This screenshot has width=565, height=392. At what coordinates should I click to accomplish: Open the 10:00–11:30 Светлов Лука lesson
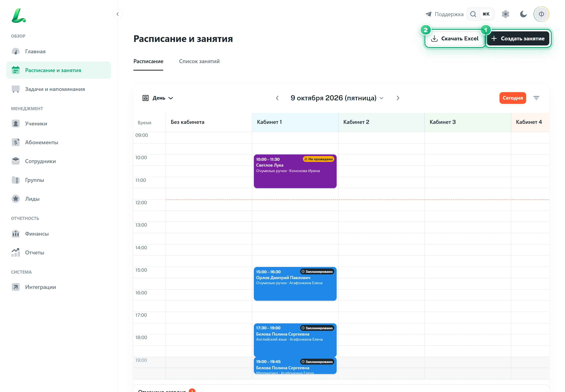[295, 171]
